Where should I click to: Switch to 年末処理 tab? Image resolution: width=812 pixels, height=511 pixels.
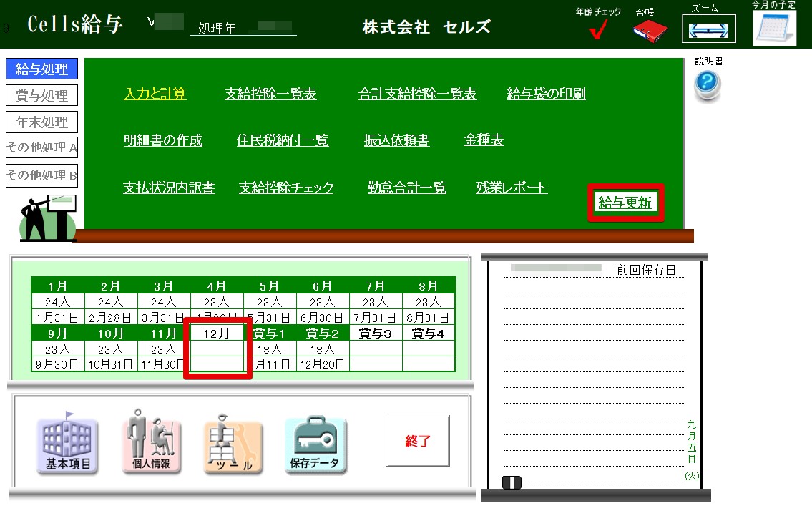(x=41, y=122)
